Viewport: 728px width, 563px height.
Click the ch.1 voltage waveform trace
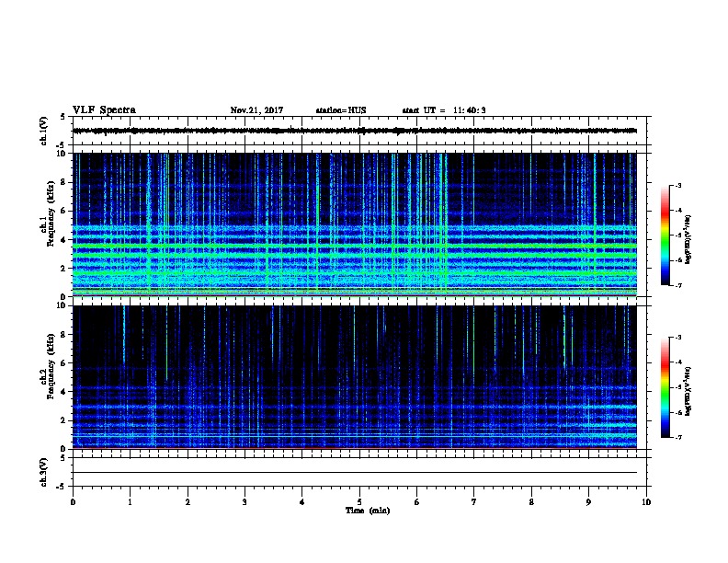(355, 131)
